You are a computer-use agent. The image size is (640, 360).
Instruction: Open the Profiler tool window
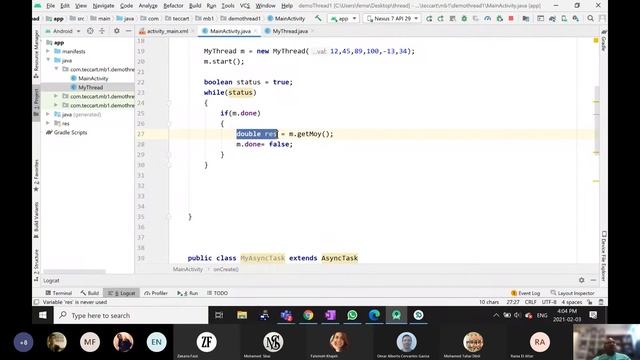(x=156, y=293)
